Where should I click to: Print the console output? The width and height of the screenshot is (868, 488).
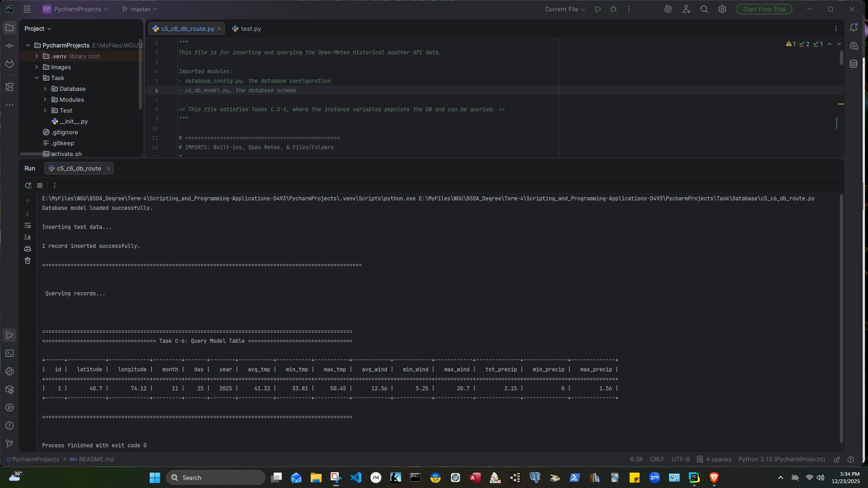coord(28,249)
